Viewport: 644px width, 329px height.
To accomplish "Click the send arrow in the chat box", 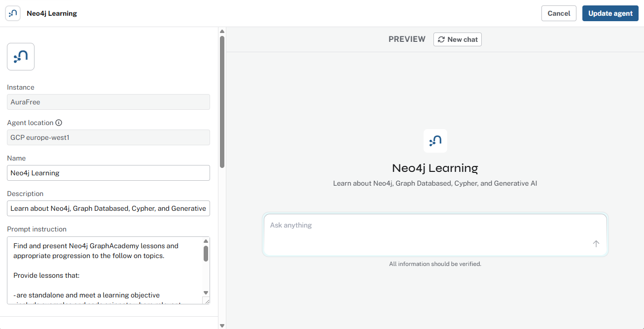I will [x=596, y=244].
